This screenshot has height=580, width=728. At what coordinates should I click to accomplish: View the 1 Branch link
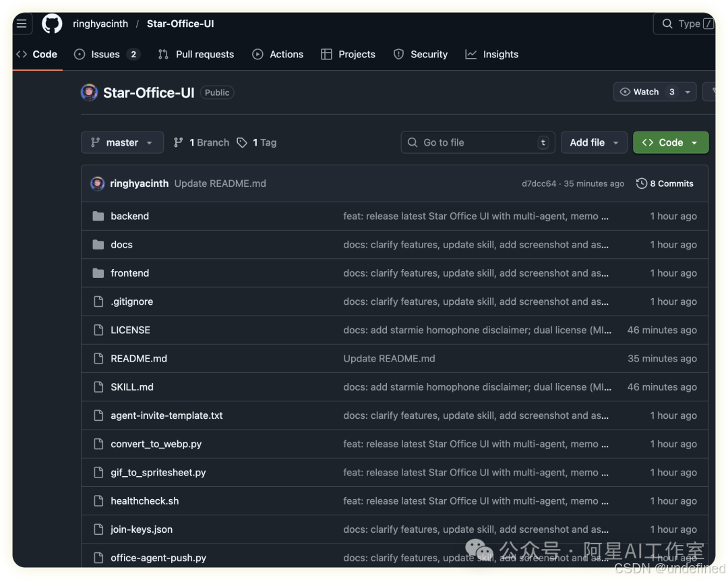(x=202, y=142)
